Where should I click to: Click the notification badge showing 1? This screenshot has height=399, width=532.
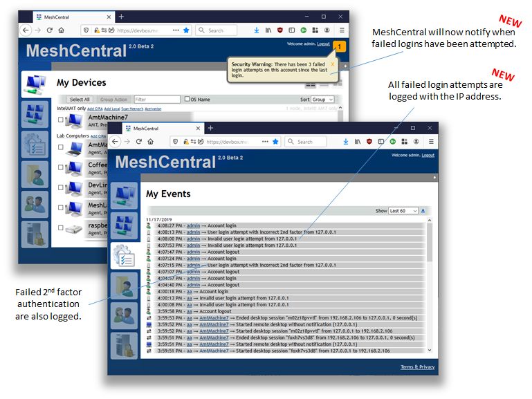click(x=339, y=46)
